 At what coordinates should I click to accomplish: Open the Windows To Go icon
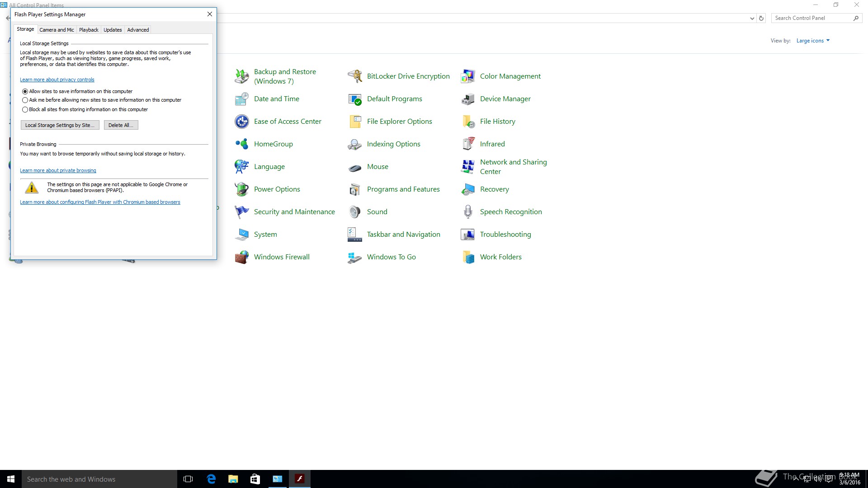click(355, 257)
